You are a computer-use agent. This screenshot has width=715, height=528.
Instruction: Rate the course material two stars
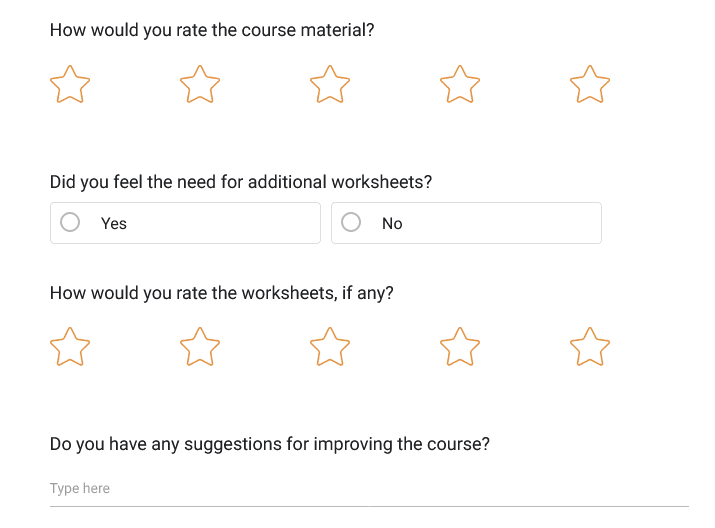(200, 85)
